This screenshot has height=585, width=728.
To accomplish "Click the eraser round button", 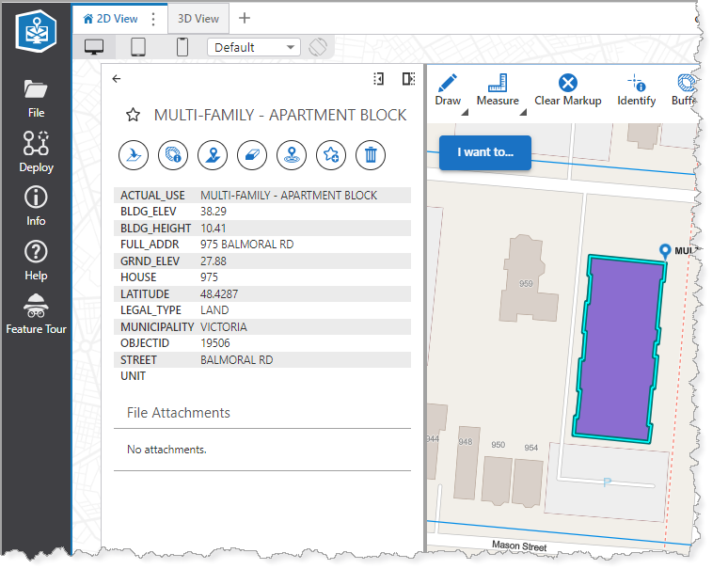I will point(252,155).
